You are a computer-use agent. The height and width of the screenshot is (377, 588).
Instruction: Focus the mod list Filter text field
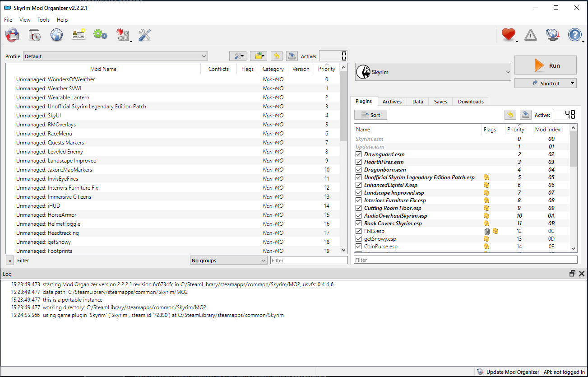(309, 261)
